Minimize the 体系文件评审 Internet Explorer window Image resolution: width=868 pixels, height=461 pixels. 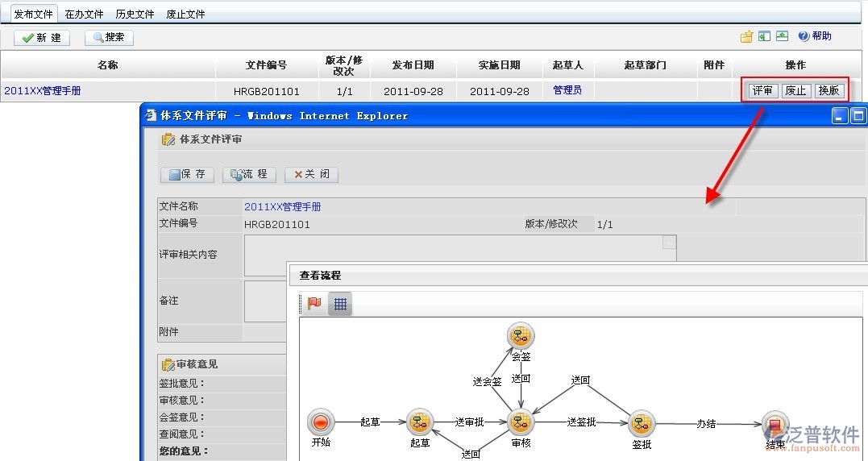click(840, 116)
